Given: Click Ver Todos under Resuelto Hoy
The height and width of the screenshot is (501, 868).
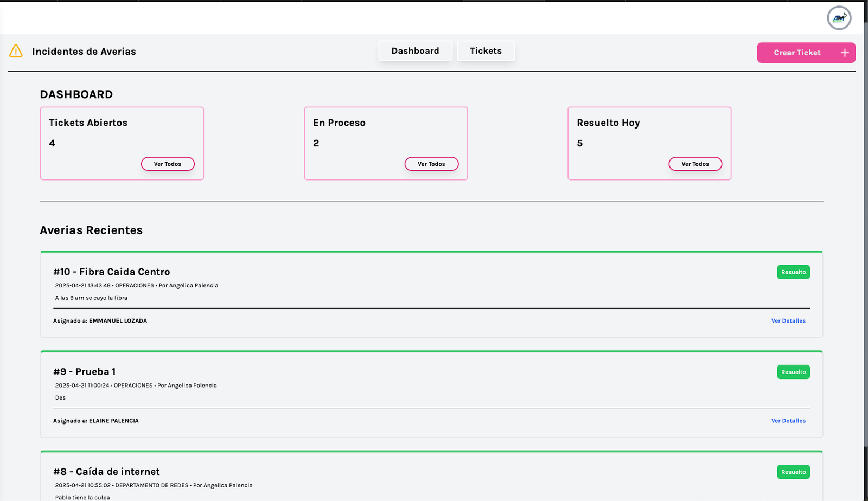Looking at the screenshot, I should click(x=695, y=164).
